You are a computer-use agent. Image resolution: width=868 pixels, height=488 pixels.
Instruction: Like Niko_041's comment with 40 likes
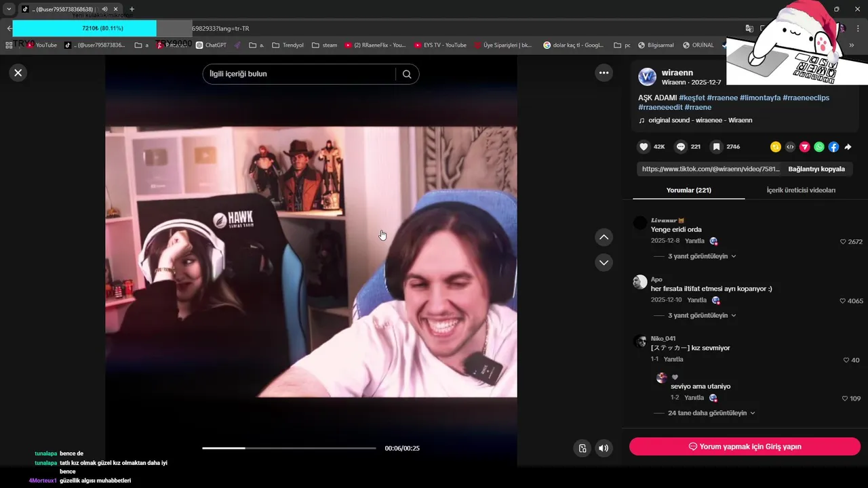pyautogui.click(x=846, y=360)
